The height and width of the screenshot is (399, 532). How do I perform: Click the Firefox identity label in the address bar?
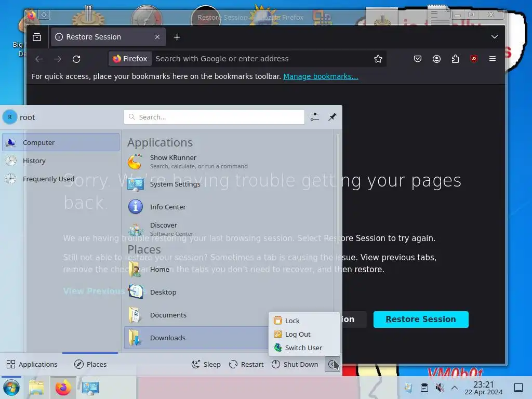[x=130, y=59]
